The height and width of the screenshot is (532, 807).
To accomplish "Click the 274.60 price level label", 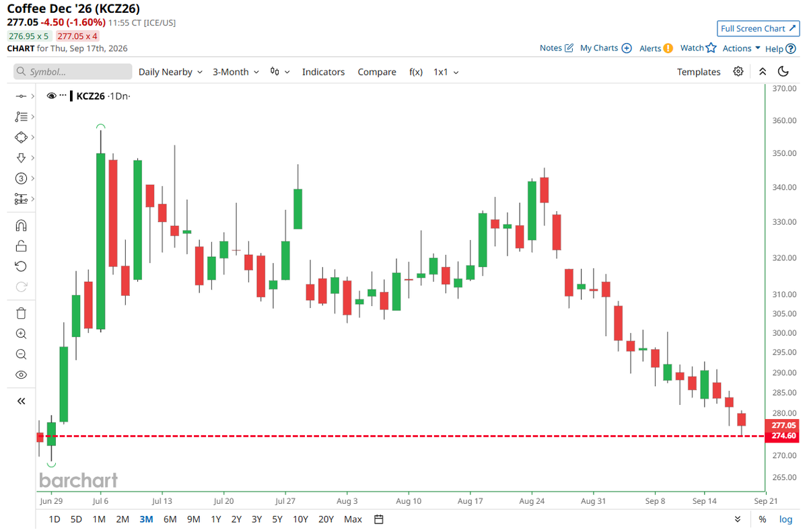I will pos(783,436).
